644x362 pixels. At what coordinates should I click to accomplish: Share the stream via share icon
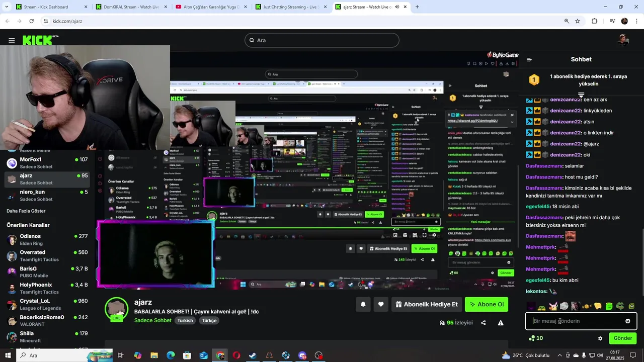pyautogui.click(x=484, y=323)
